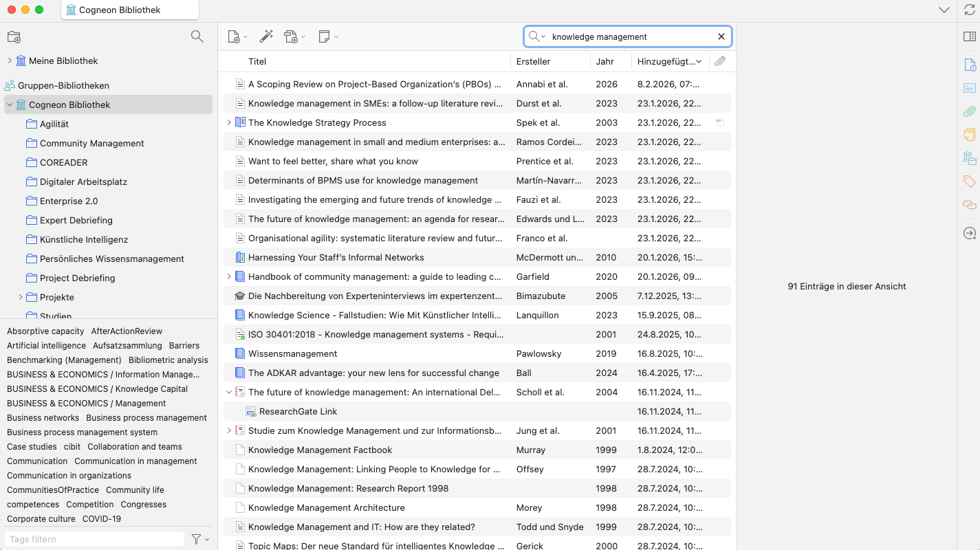Click the magnifier icon above the collections tree
980x550 pixels.
(197, 36)
